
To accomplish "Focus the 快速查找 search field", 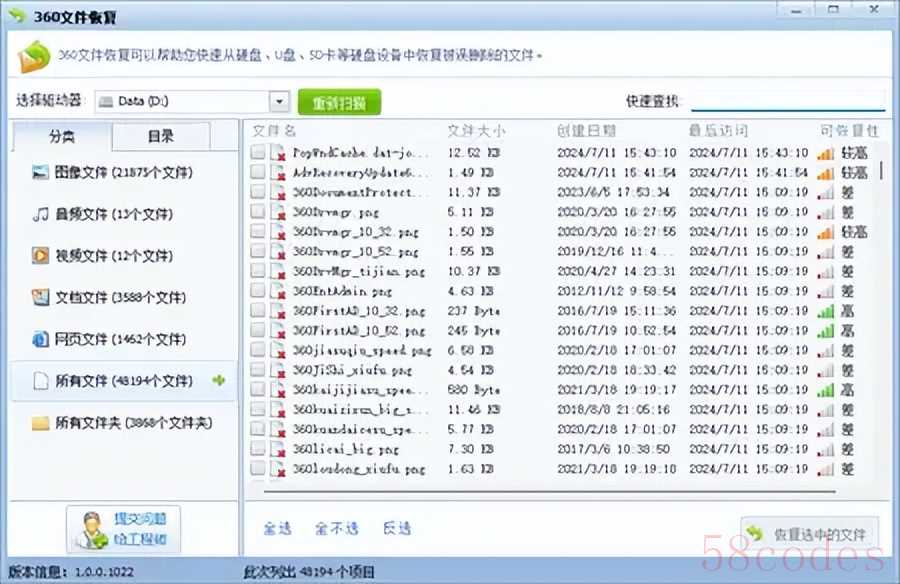I will [x=788, y=101].
